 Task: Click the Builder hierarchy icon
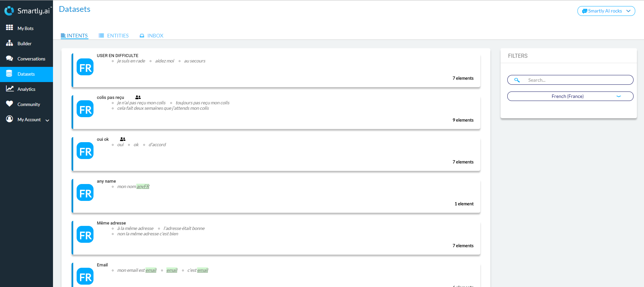[9, 43]
